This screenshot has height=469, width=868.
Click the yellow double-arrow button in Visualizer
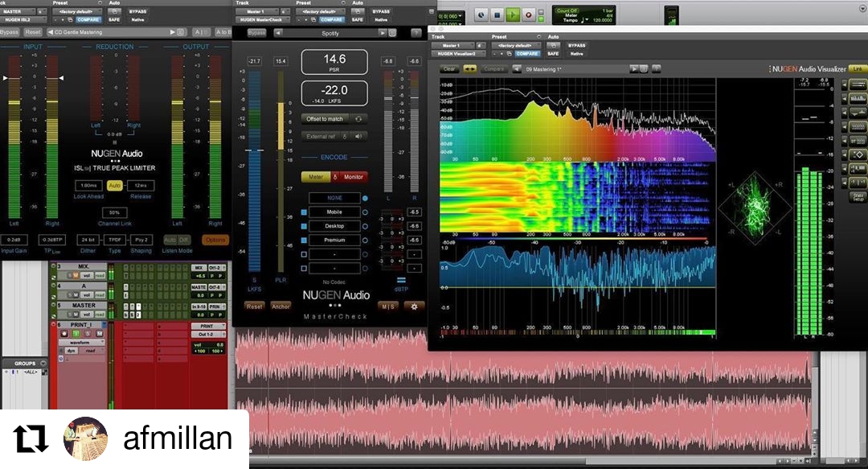pos(469,69)
